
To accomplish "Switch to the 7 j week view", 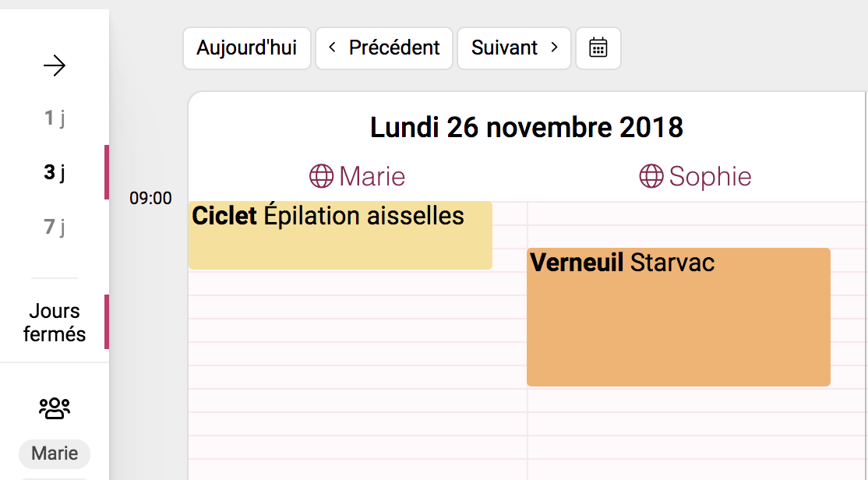I will 55,227.
